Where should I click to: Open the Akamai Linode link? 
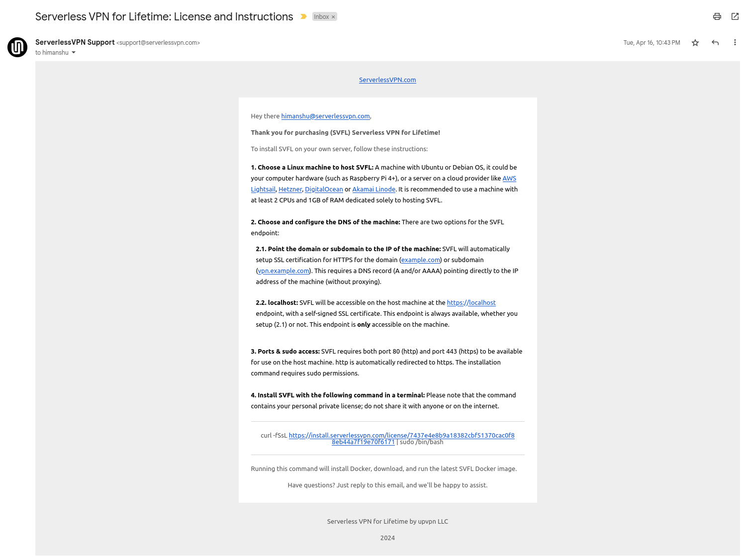point(373,189)
